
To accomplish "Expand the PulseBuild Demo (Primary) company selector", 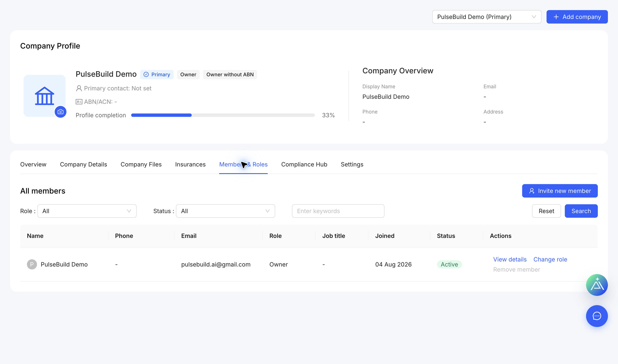I will pos(486,17).
